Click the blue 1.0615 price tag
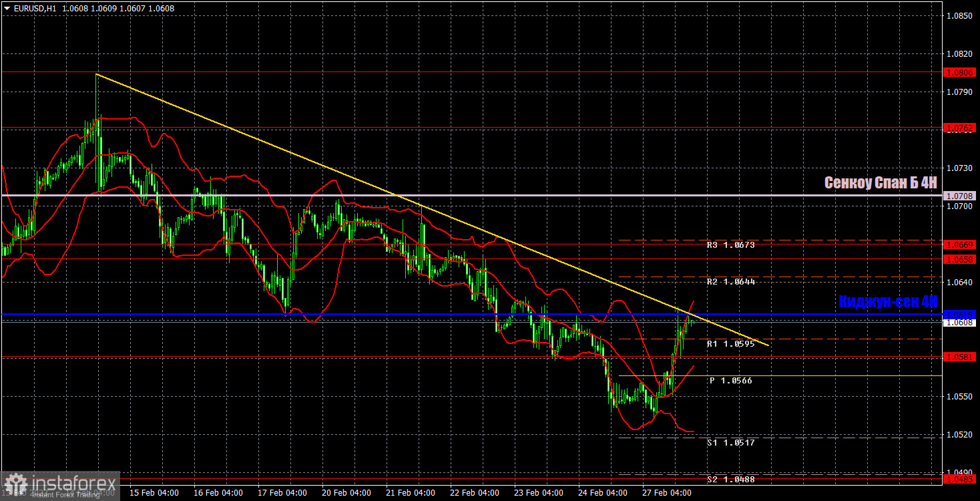This screenshot has width=980, height=501. click(960, 313)
